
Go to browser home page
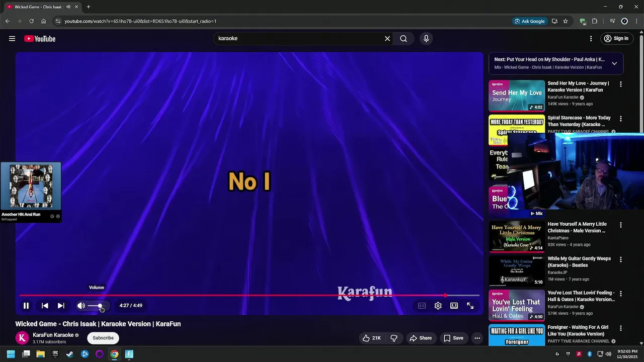point(43,21)
